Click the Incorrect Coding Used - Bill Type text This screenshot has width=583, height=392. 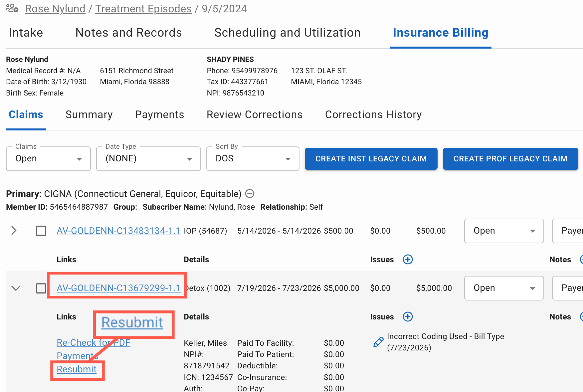tap(446, 336)
